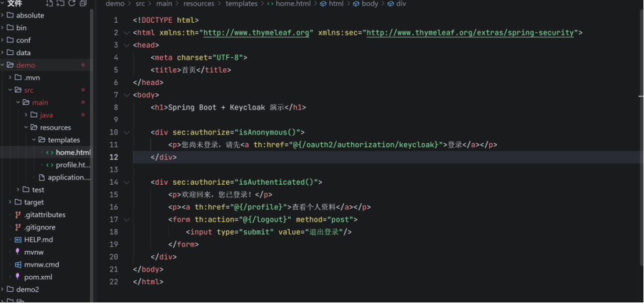Click the body symbol breadcrumb

pos(370,3)
